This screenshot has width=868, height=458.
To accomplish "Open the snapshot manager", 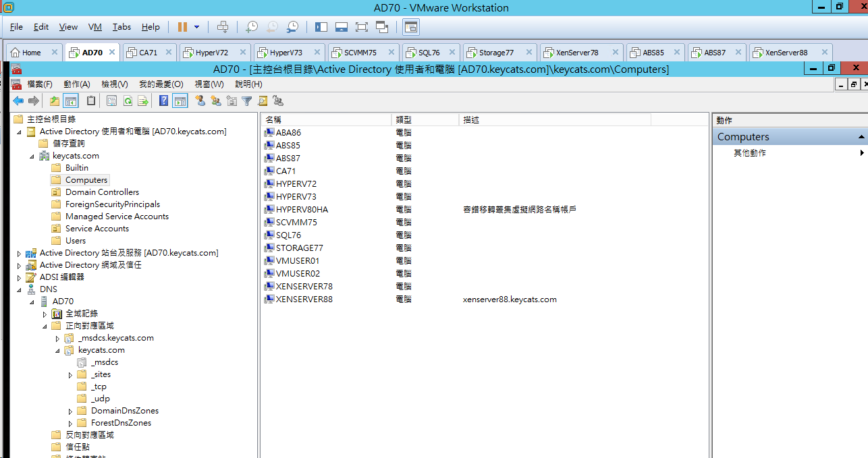I will coord(292,27).
